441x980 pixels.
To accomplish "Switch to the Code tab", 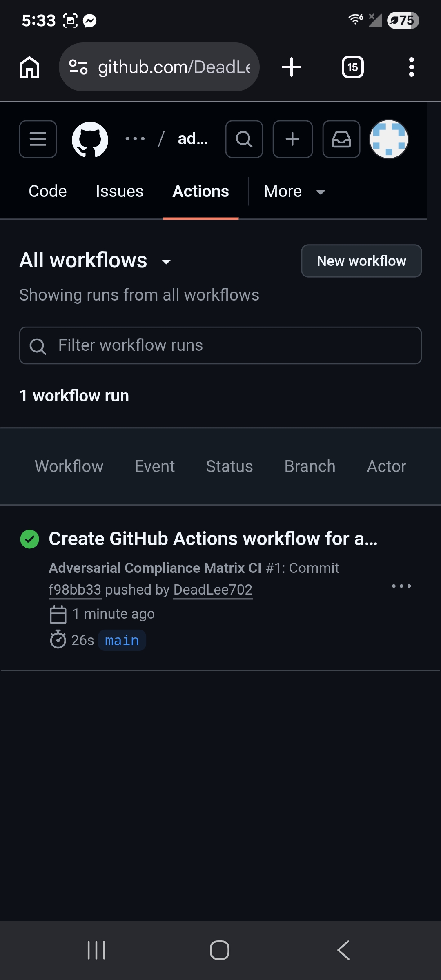I will point(48,192).
